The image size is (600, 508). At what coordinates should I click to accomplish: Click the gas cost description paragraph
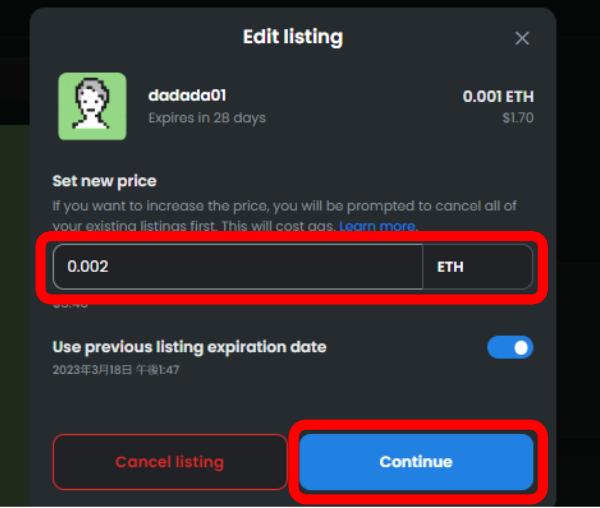click(x=284, y=216)
